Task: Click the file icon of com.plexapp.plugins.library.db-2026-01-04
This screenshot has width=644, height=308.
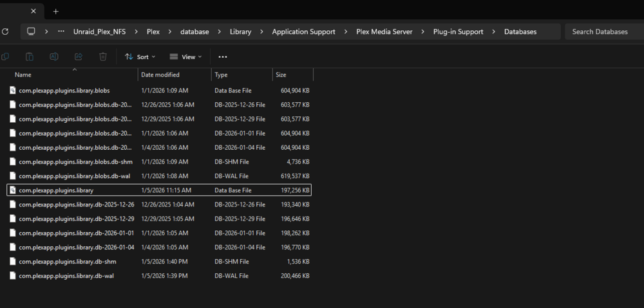Action: (x=13, y=248)
